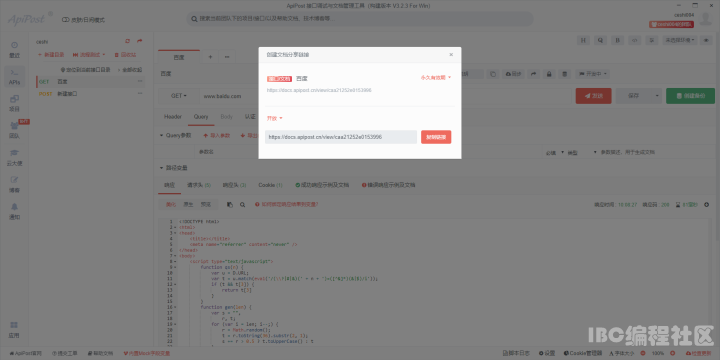The image size is (720, 360).
Task: Open the project sidebar icon
Action: [15, 103]
